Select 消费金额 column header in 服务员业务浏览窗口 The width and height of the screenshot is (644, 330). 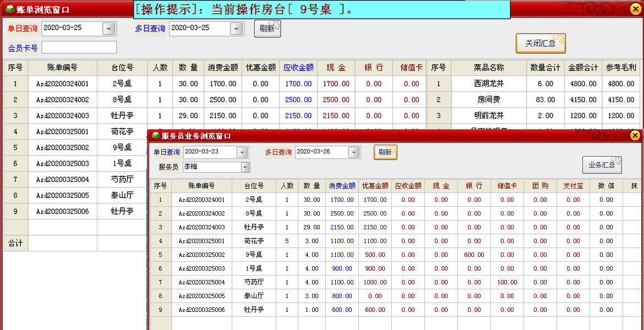[x=342, y=186]
